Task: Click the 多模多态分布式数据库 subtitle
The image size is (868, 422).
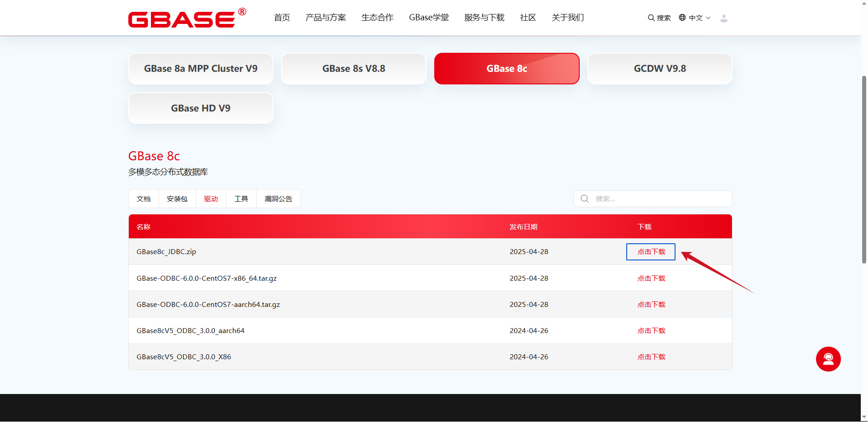Action: [x=168, y=172]
